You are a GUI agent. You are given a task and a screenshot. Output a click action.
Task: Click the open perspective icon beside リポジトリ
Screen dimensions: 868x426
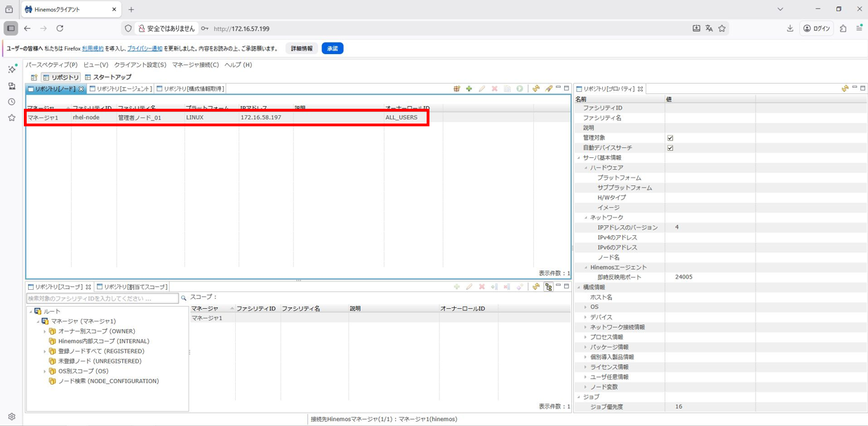pos(34,77)
